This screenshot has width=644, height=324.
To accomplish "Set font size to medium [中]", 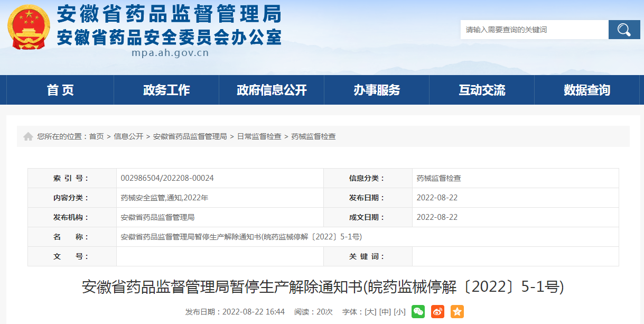I will (x=385, y=312).
